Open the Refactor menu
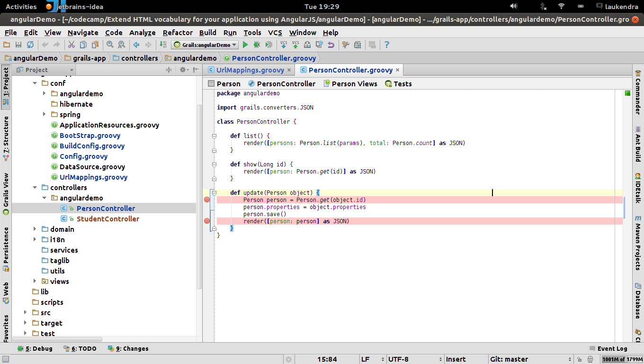Image resolution: width=644 pixels, height=364 pixels. click(x=178, y=32)
